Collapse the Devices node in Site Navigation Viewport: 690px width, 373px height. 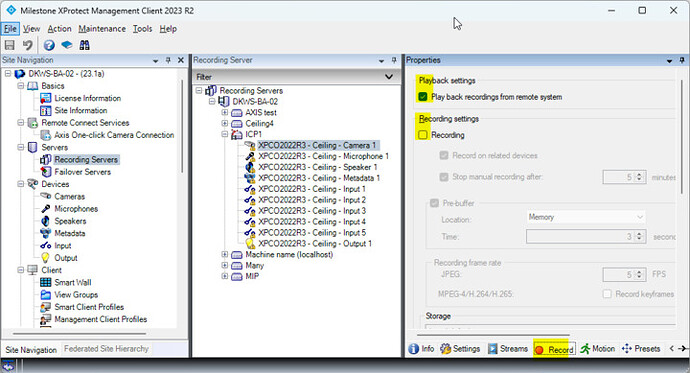21,184
